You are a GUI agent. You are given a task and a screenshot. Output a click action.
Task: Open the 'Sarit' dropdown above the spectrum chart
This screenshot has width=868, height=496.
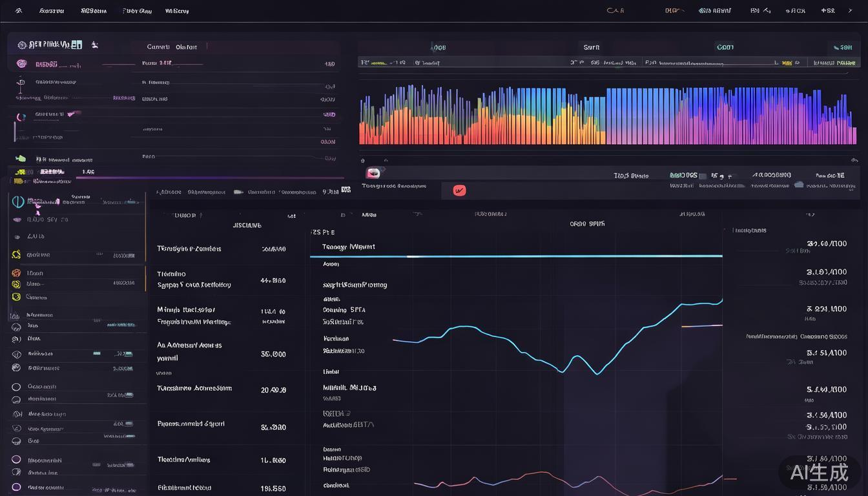(x=591, y=47)
